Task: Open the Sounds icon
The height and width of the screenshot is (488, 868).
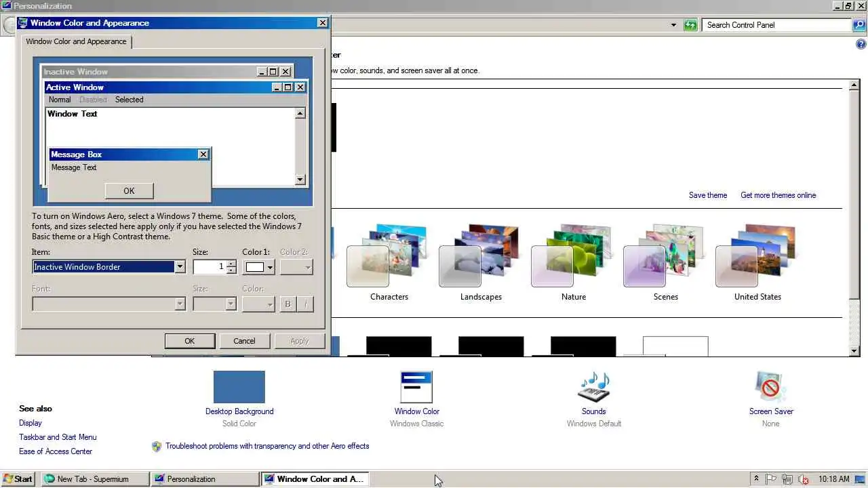Action: pyautogui.click(x=593, y=387)
